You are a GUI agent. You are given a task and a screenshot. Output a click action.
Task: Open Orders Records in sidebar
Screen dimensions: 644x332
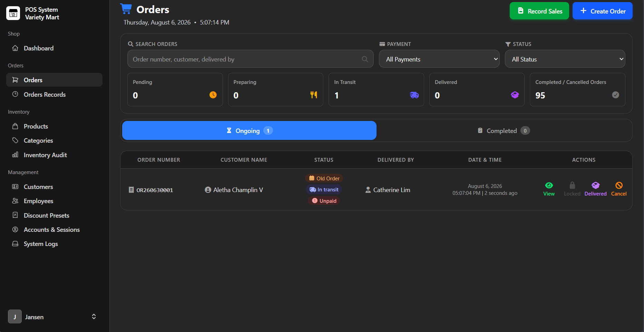click(x=54, y=94)
